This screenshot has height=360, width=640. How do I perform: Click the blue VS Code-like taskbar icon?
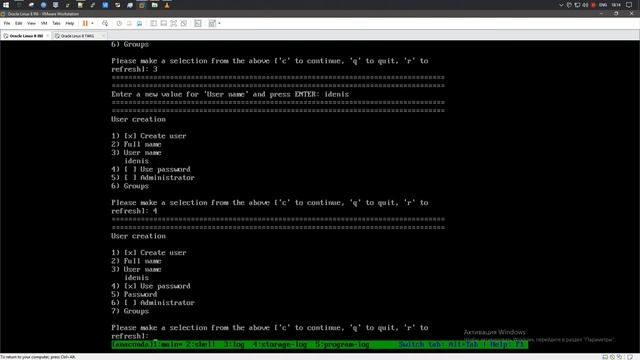(x=105, y=5)
